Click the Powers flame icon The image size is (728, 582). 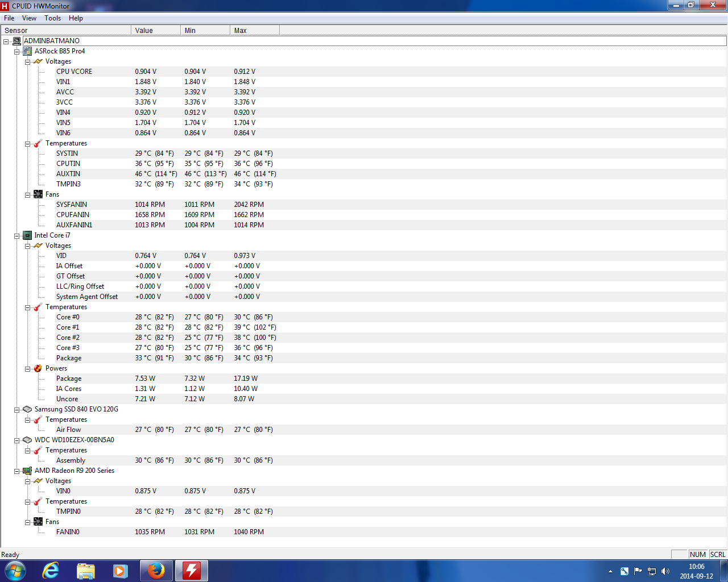pos(38,368)
